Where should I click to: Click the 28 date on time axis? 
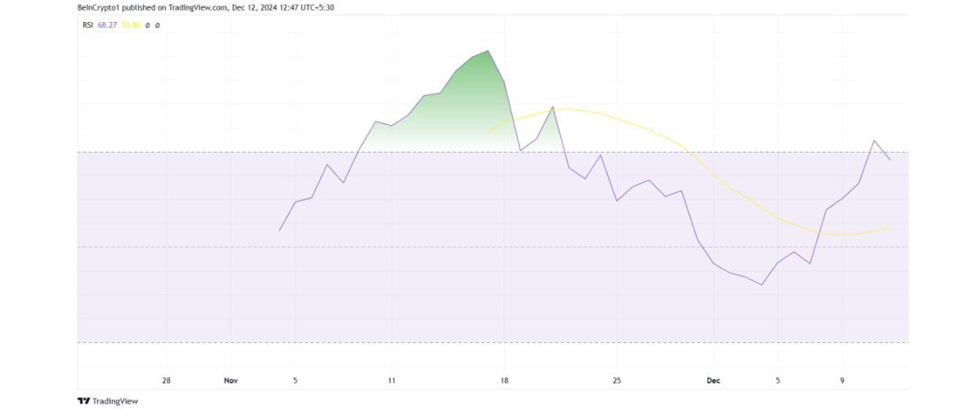[x=167, y=381]
